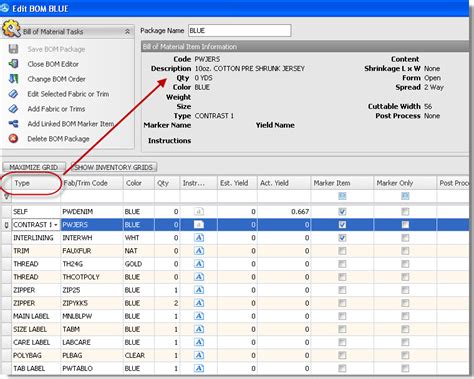Collapse the Bill of Material Tasks panel
474x379 pixels.
[127, 32]
